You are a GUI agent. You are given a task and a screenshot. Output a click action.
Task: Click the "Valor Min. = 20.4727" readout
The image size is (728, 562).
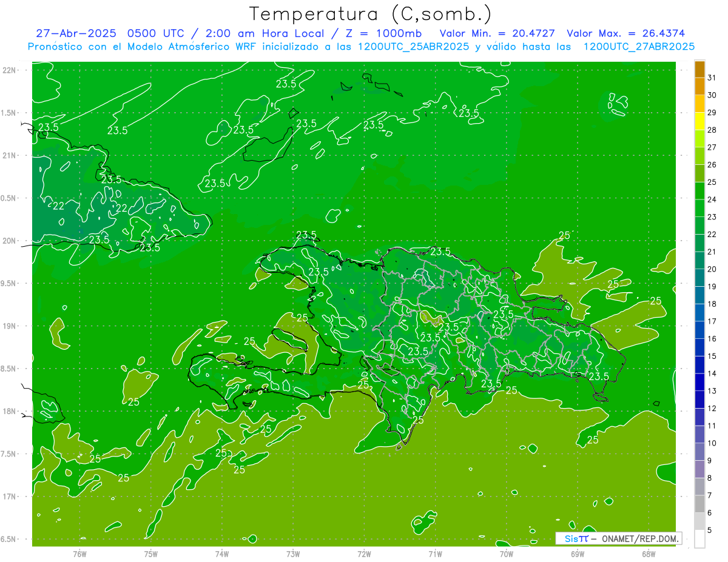(x=497, y=34)
